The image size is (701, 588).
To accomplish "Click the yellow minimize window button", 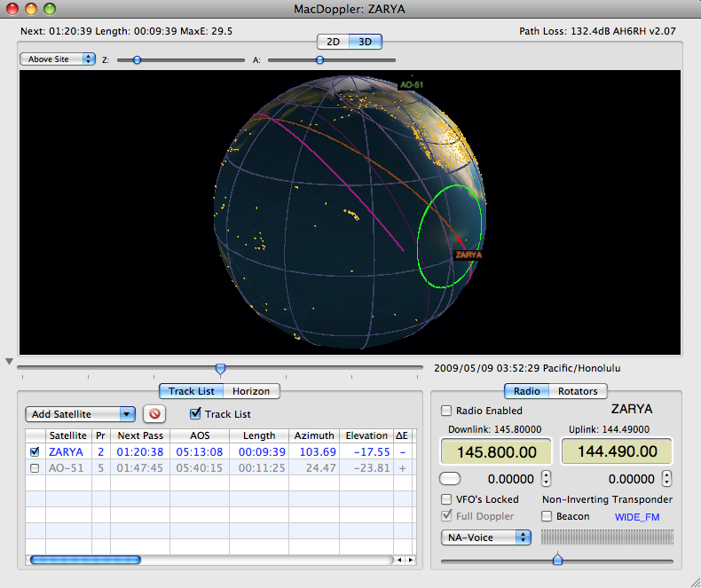I will [31, 9].
